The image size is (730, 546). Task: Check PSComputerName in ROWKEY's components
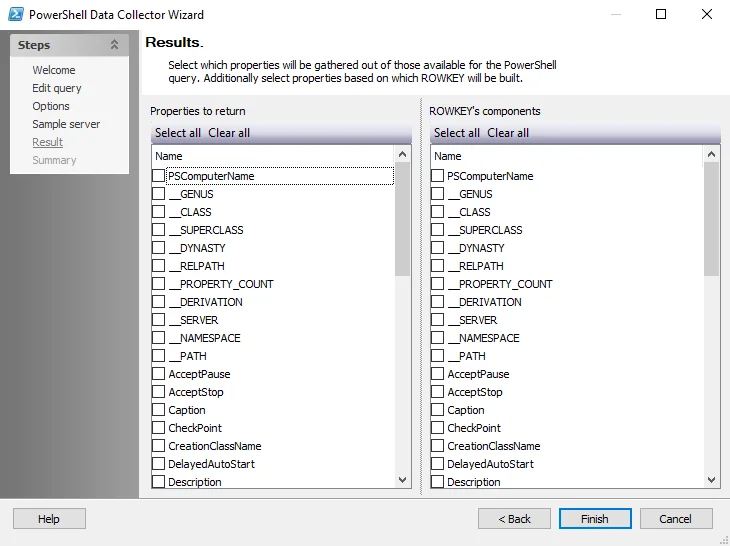438,176
